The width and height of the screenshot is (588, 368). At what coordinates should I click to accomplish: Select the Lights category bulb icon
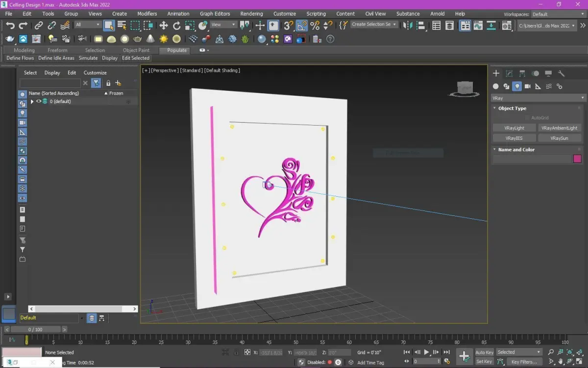click(x=517, y=86)
